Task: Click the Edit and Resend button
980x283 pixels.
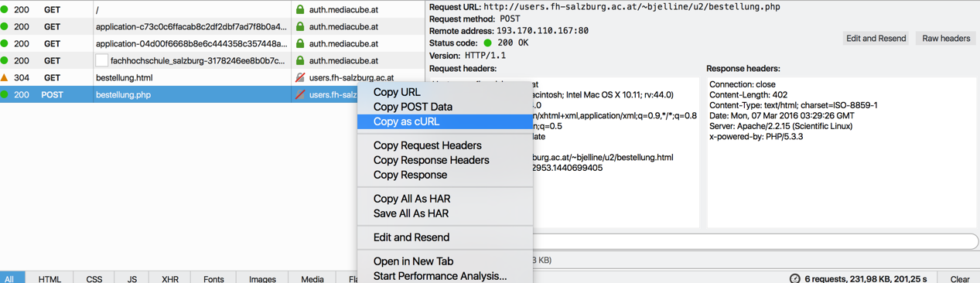Action: coord(876,38)
